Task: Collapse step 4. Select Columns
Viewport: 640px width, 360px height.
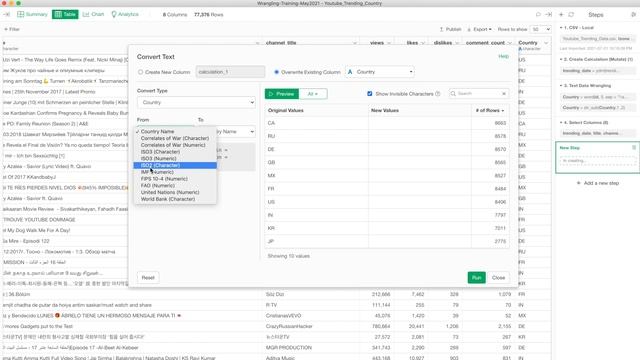Action: point(561,122)
